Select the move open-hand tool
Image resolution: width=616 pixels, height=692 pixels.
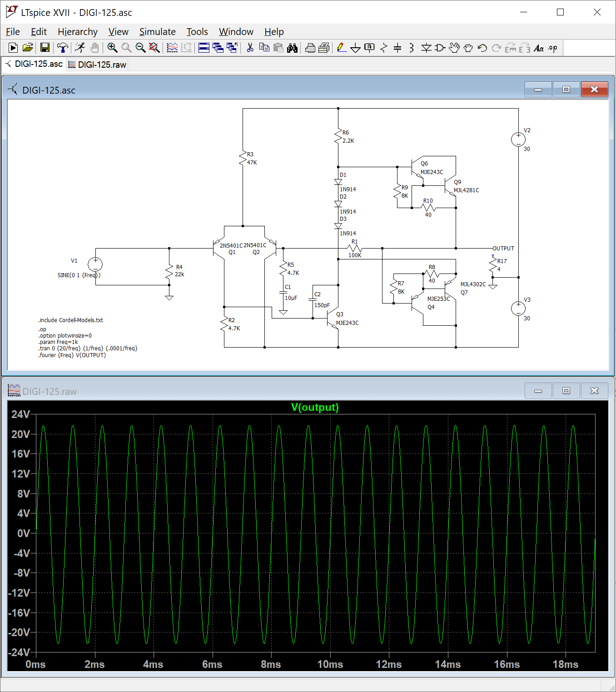[x=454, y=48]
